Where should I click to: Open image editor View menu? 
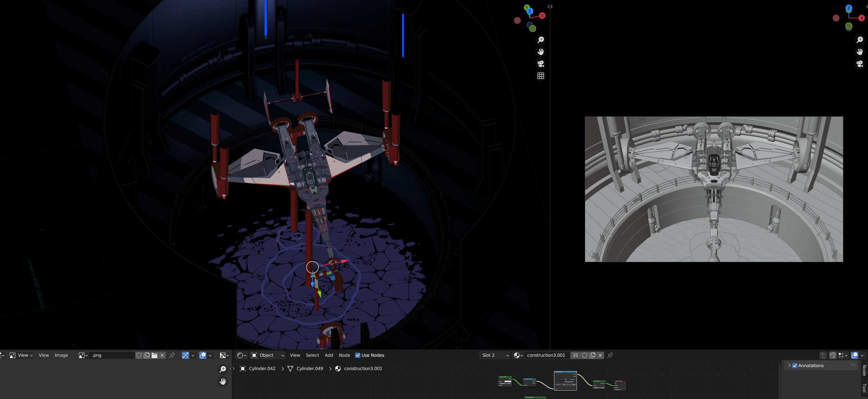pos(44,355)
